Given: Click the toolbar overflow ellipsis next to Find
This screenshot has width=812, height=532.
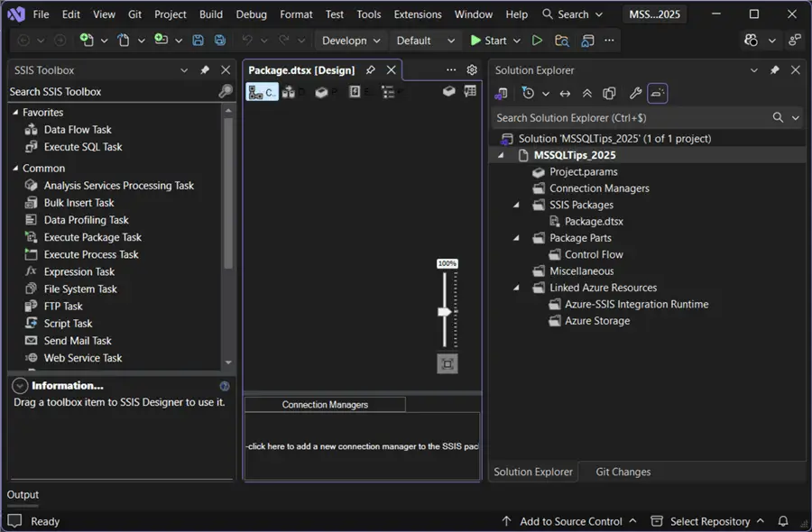Looking at the screenshot, I should click(609, 40).
